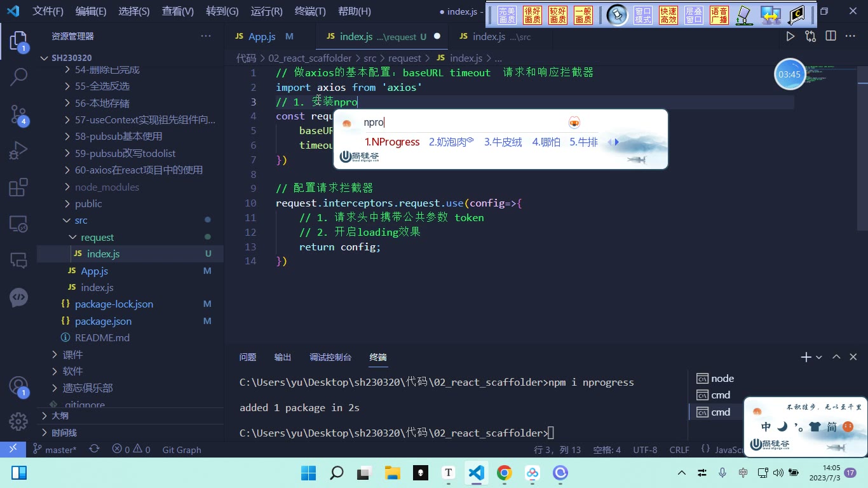Viewport: 868px width, 488px height.
Task: Maximize the terminal panel with the up chevron
Action: click(836, 357)
